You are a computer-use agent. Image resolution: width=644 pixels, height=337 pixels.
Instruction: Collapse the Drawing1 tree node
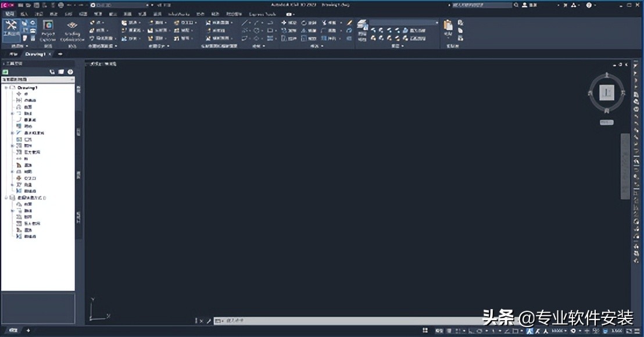coord(6,87)
